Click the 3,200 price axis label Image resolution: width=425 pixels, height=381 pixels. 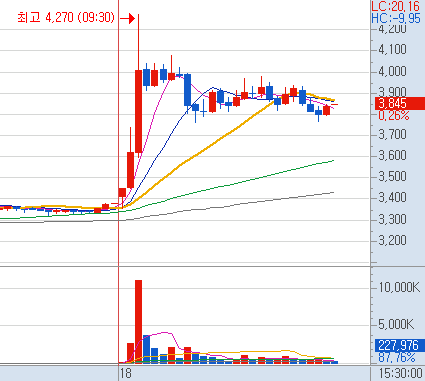click(x=392, y=240)
